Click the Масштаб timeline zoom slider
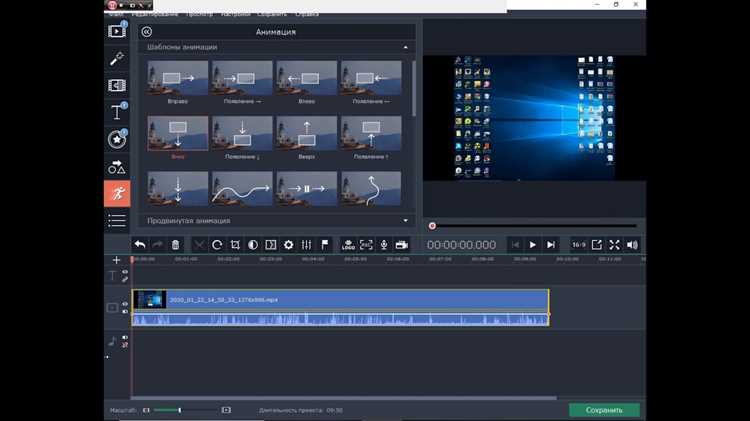 pyautogui.click(x=186, y=410)
